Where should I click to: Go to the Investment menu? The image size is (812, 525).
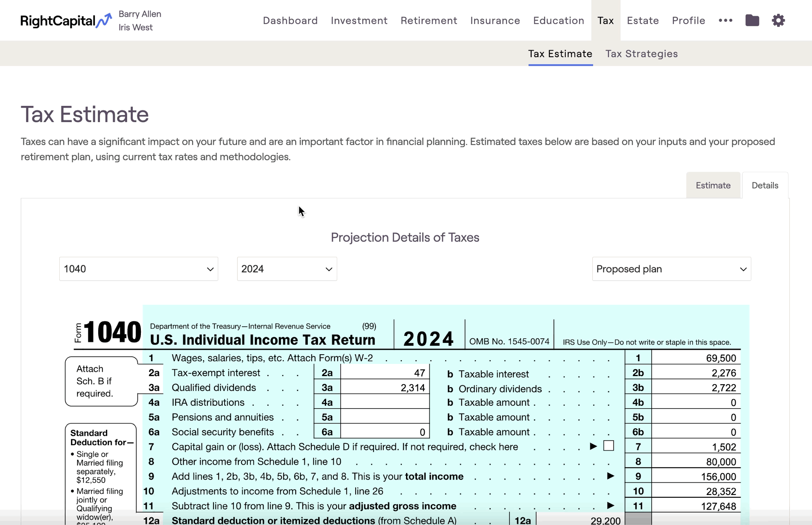click(x=359, y=20)
